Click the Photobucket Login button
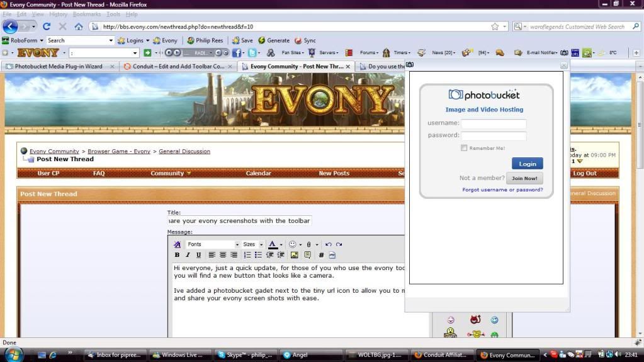The image size is (644, 362). point(527,164)
